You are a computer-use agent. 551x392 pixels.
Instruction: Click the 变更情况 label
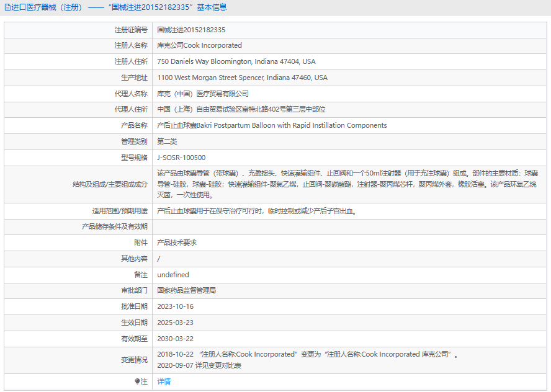[x=134, y=360]
